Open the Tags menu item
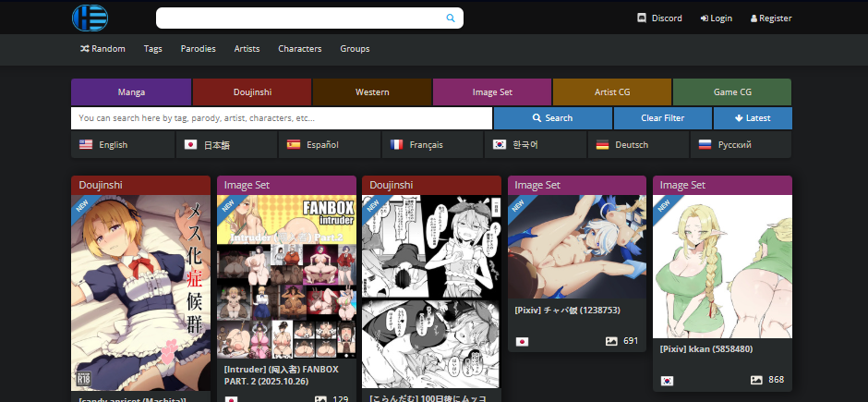Screen dimensions: 868x402 (152, 49)
